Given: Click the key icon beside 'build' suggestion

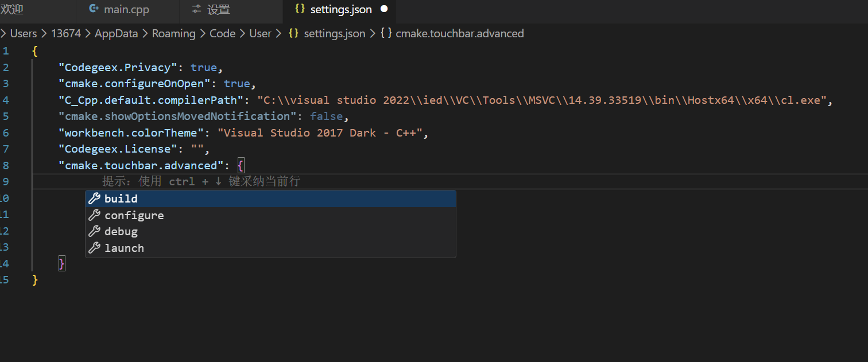Looking at the screenshot, I should tap(94, 198).
